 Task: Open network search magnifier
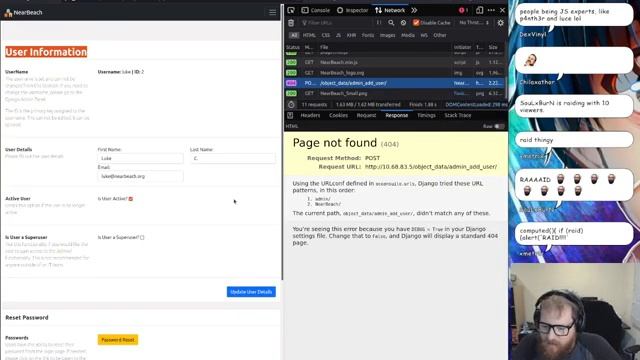pyautogui.click(x=391, y=23)
